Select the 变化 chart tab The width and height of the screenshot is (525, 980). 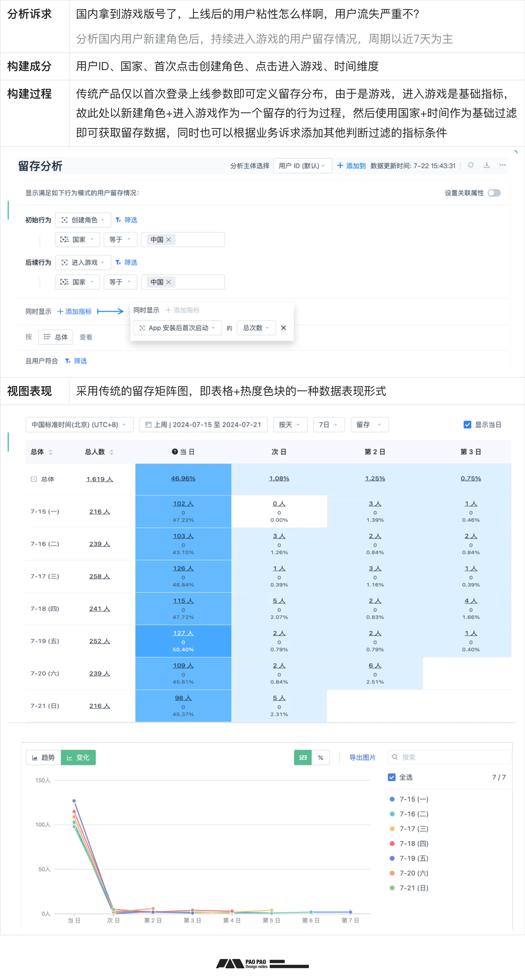point(78,757)
